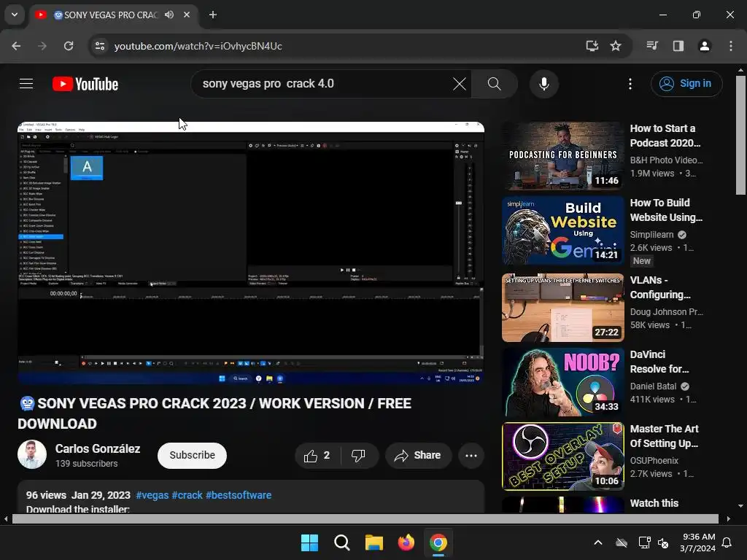This screenshot has height=560, width=747.
Task: Like the video with thumbs up
Action: [x=318, y=456]
